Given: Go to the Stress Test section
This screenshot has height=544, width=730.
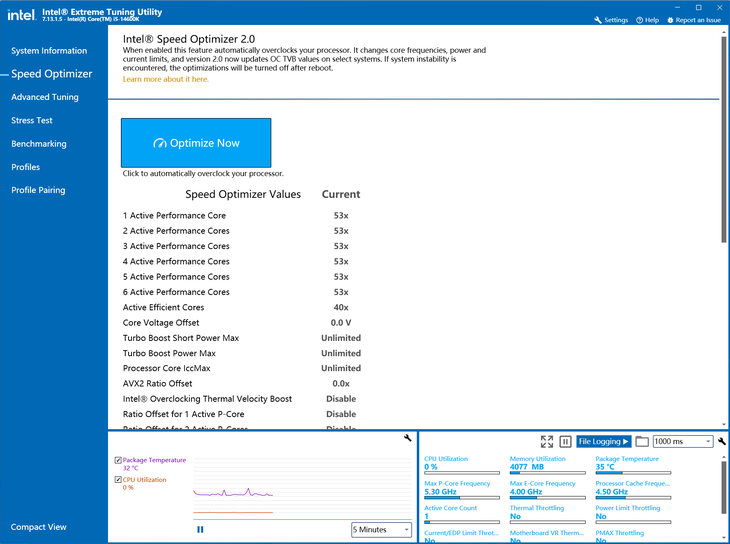Looking at the screenshot, I should (32, 120).
